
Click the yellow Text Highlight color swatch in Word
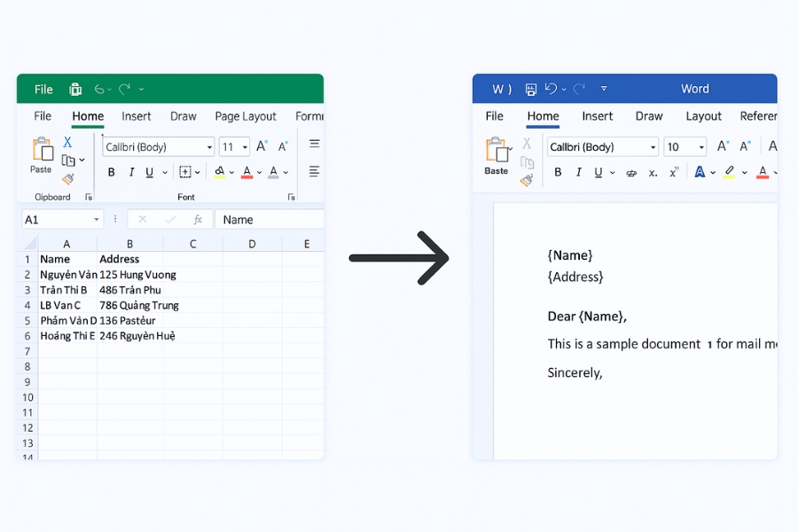(730, 177)
